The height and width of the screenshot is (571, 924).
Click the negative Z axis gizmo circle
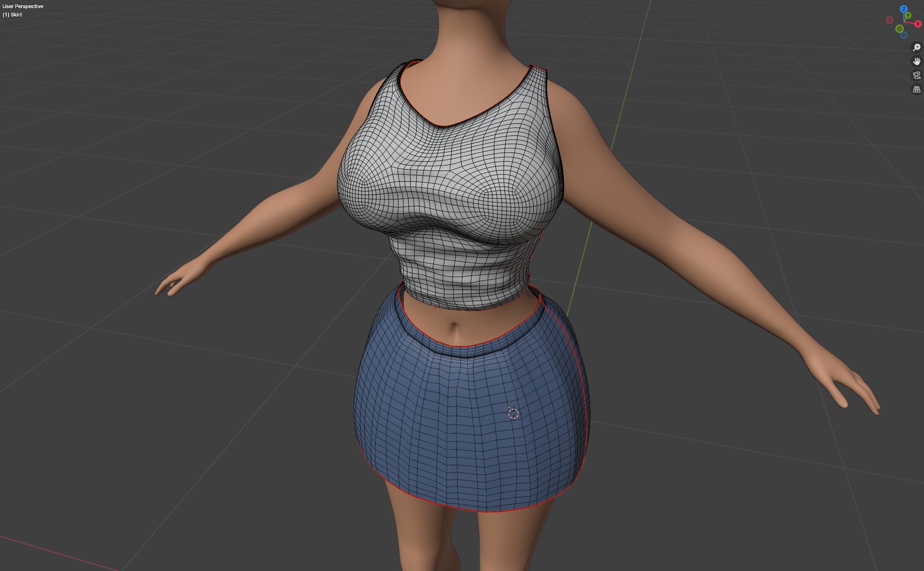click(904, 35)
